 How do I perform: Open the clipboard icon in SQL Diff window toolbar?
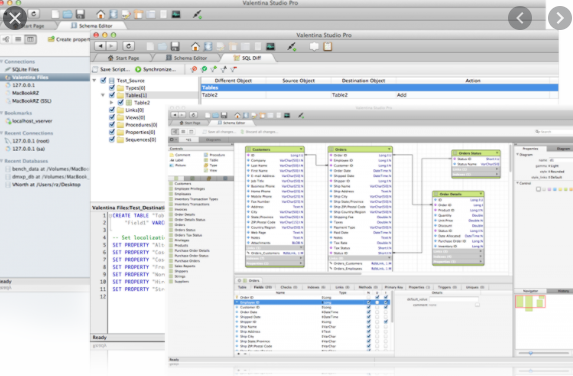point(327,46)
